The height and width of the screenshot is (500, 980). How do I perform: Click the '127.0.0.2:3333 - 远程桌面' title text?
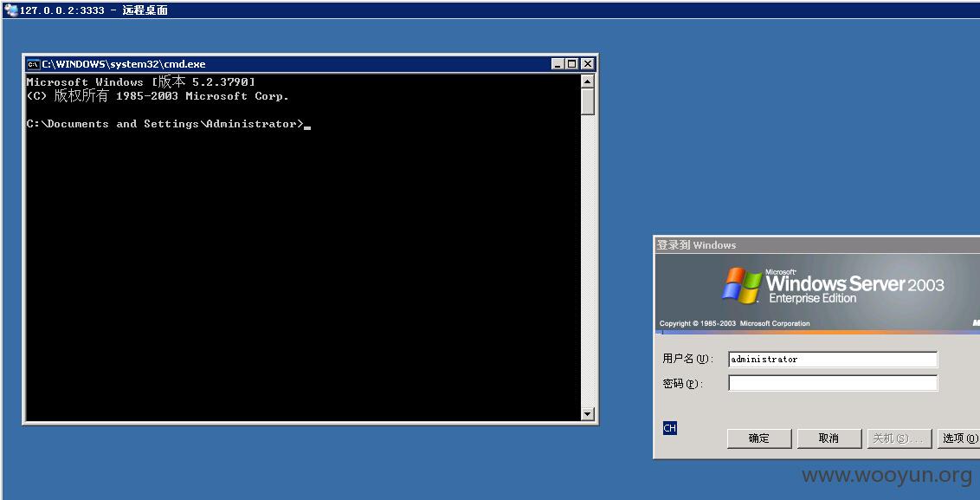point(93,10)
